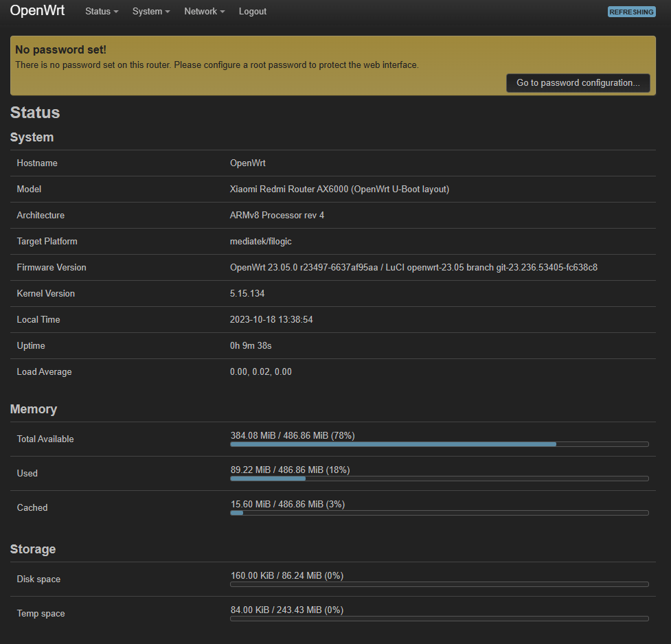Click the OpenWrt brand link

[37, 11]
